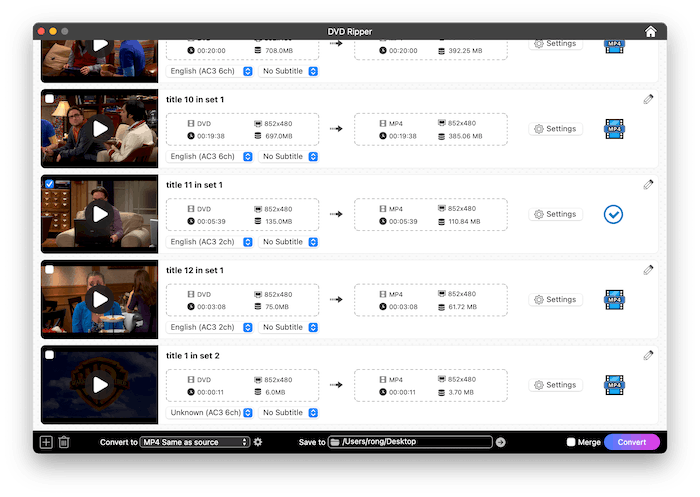The image size is (700, 497).
Task: Open output format gear settings icon
Action: tap(258, 442)
